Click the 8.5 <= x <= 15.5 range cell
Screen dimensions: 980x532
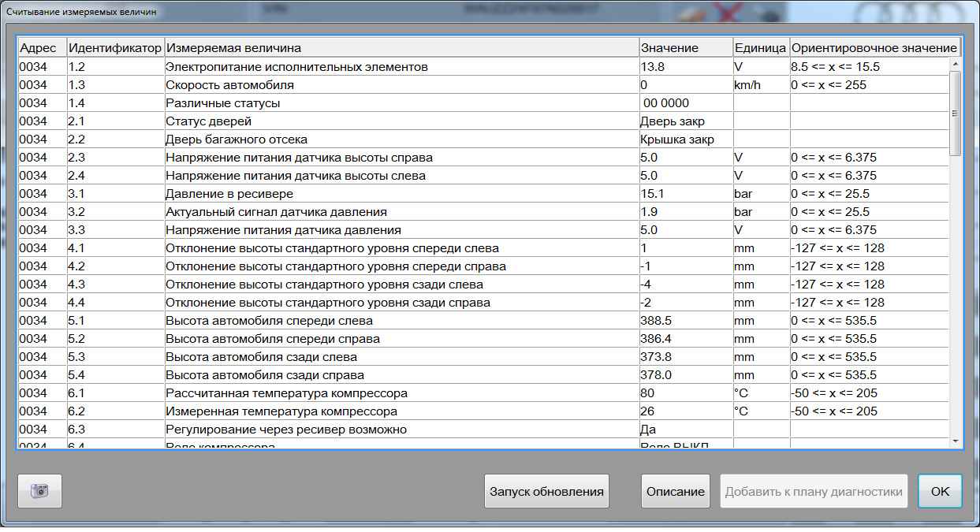[x=869, y=67]
